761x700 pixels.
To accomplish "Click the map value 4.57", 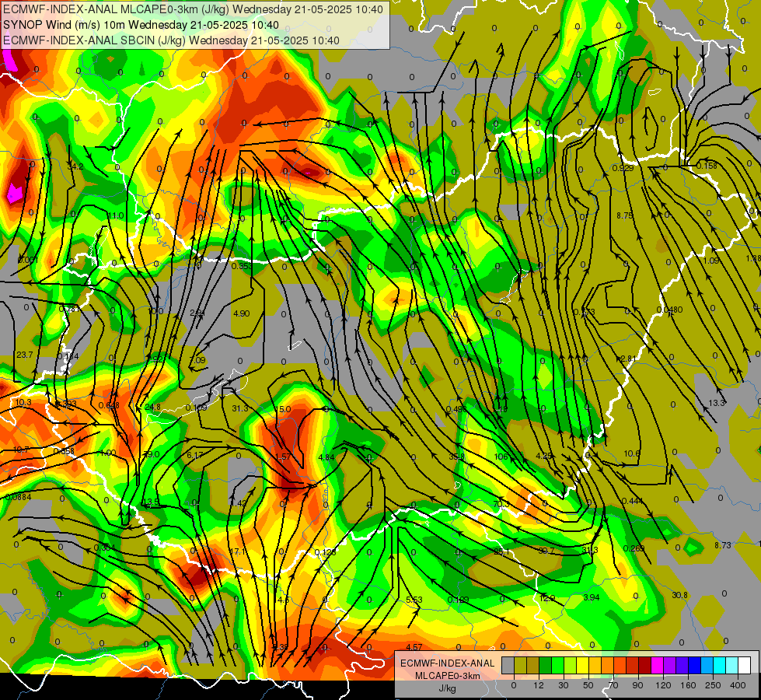I will point(414,647).
